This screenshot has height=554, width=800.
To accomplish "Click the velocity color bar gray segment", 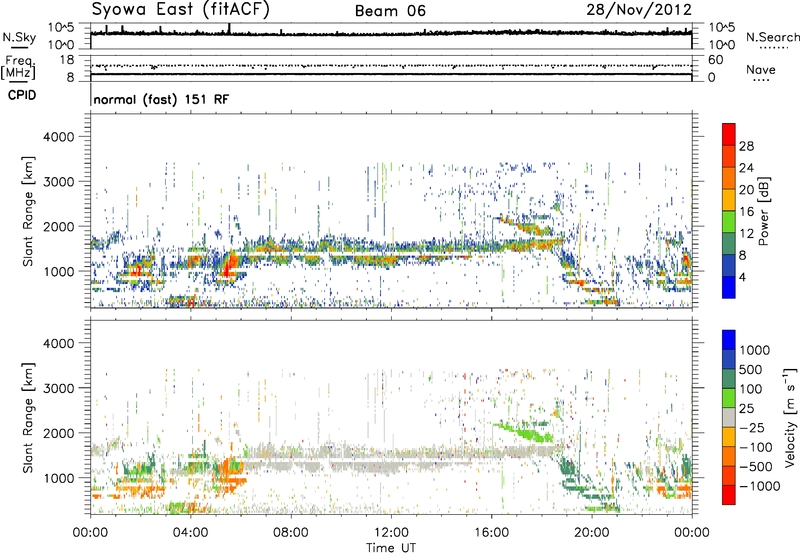I will point(729,417).
